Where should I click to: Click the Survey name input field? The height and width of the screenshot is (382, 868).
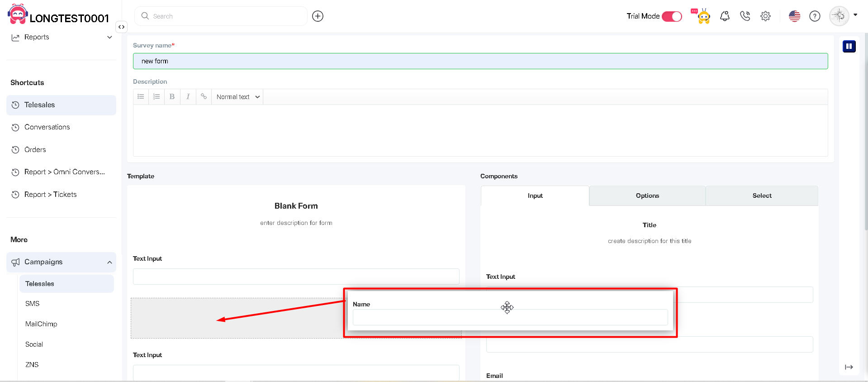click(480, 61)
